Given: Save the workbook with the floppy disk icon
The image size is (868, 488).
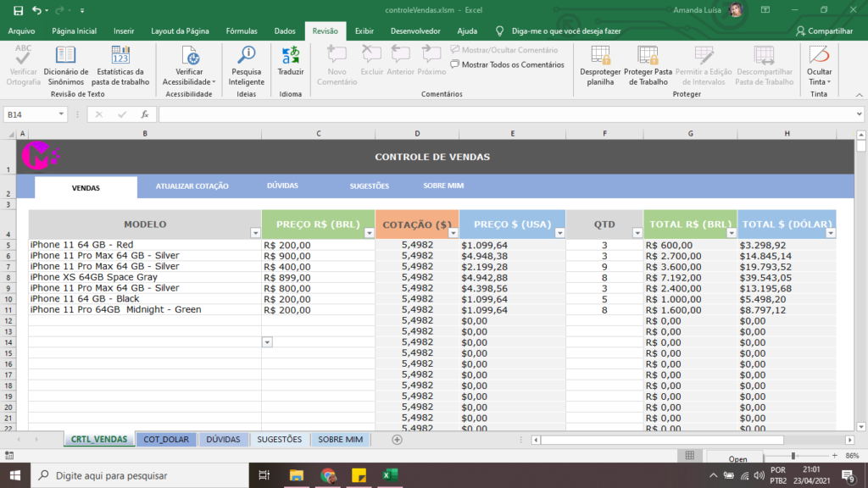Looking at the screenshot, I should pyautogui.click(x=19, y=10).
